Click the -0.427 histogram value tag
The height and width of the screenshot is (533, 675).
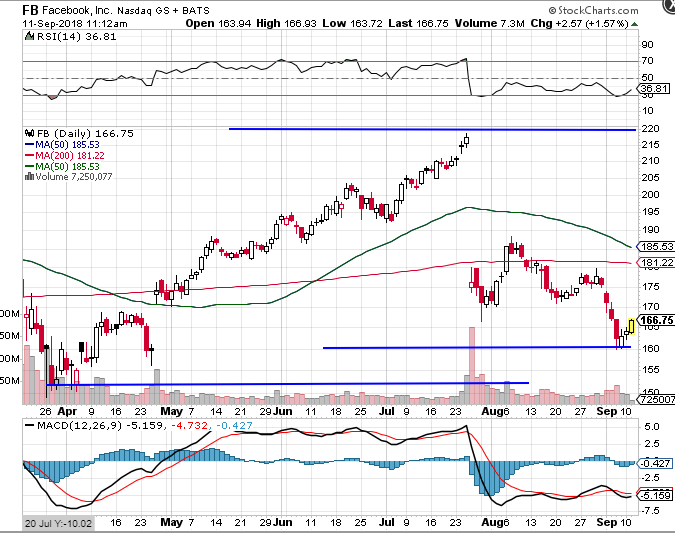[x=654, y=463]
